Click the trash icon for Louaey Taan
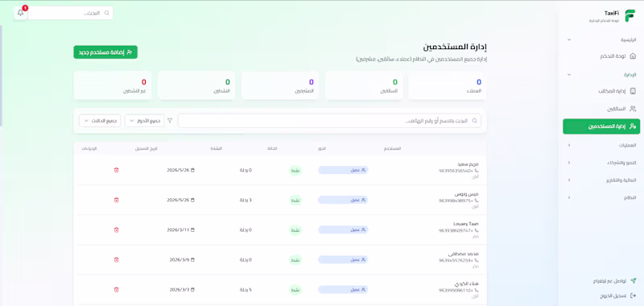This screenshot has width=644, height=306. pyautogui.click(x=116, y=230)
